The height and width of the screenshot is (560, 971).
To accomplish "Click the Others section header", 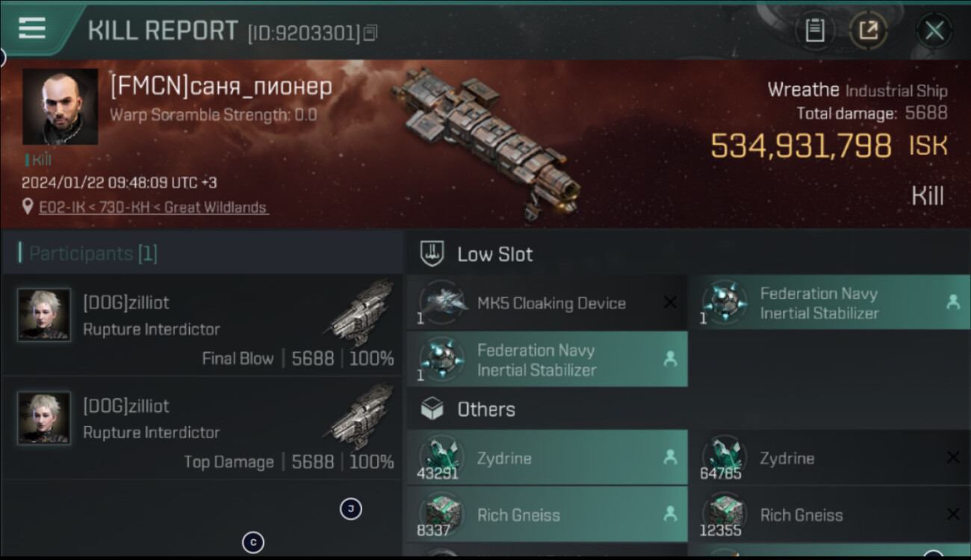I will point(485,409).
